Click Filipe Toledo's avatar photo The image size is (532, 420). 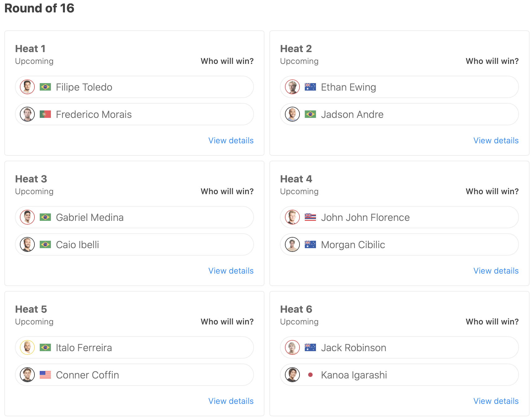27,87
